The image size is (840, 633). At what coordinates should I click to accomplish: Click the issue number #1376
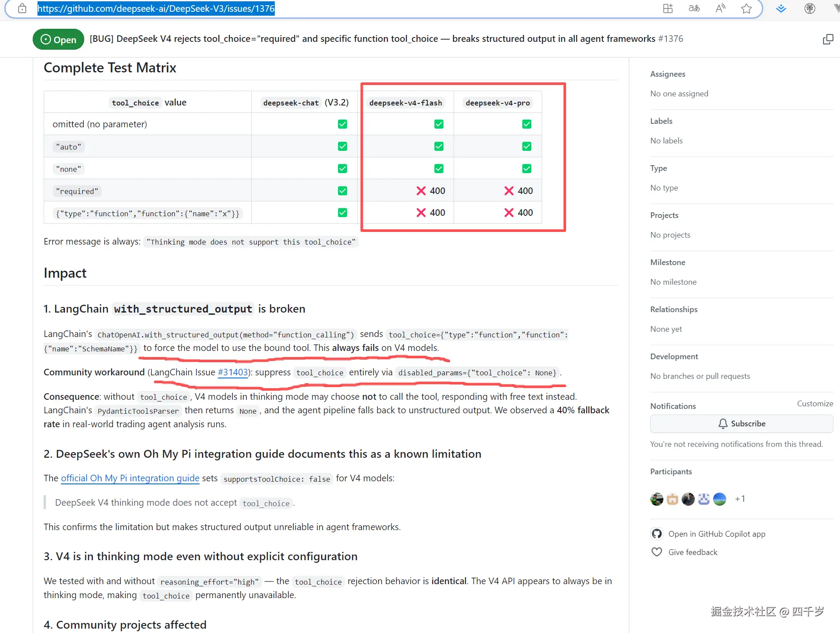pos(671,39)
